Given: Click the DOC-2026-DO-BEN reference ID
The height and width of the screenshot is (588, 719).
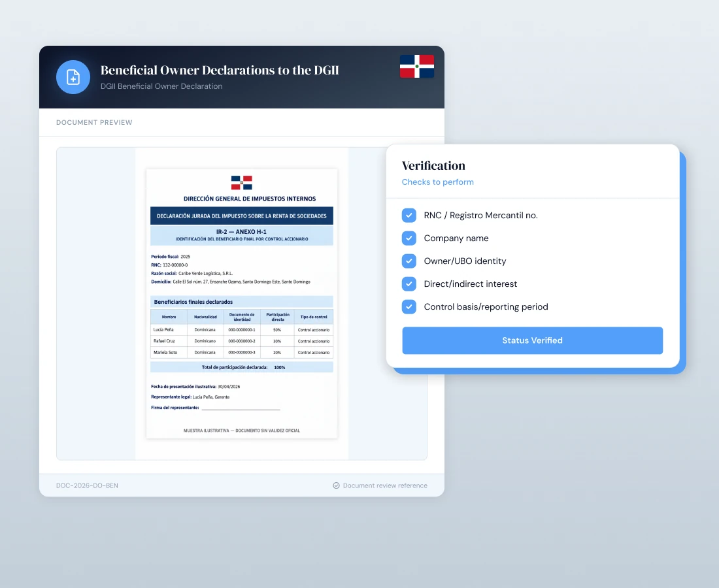Looking at the screenshot, I should tap(87, 485).
